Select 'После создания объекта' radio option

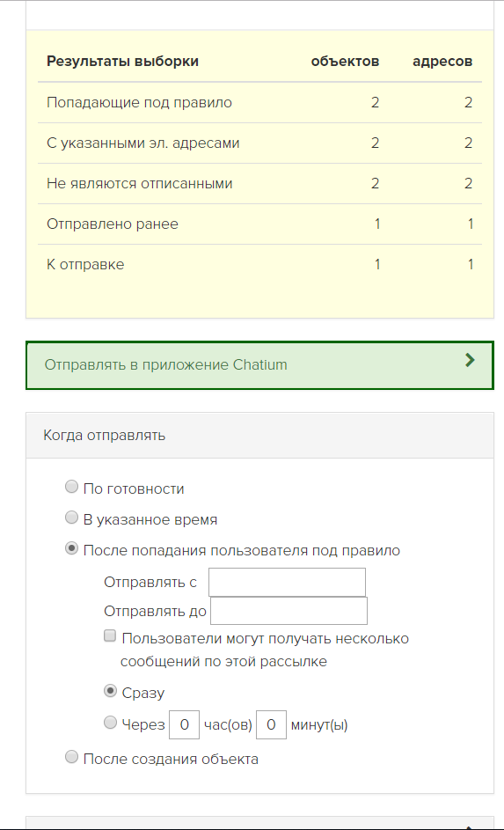click(x=71, y=757)
